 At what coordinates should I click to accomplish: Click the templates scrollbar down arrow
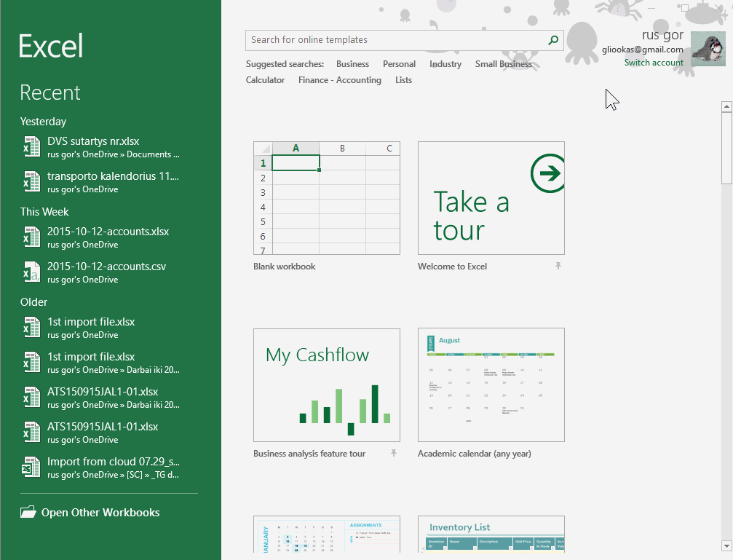tap(726, 546)
